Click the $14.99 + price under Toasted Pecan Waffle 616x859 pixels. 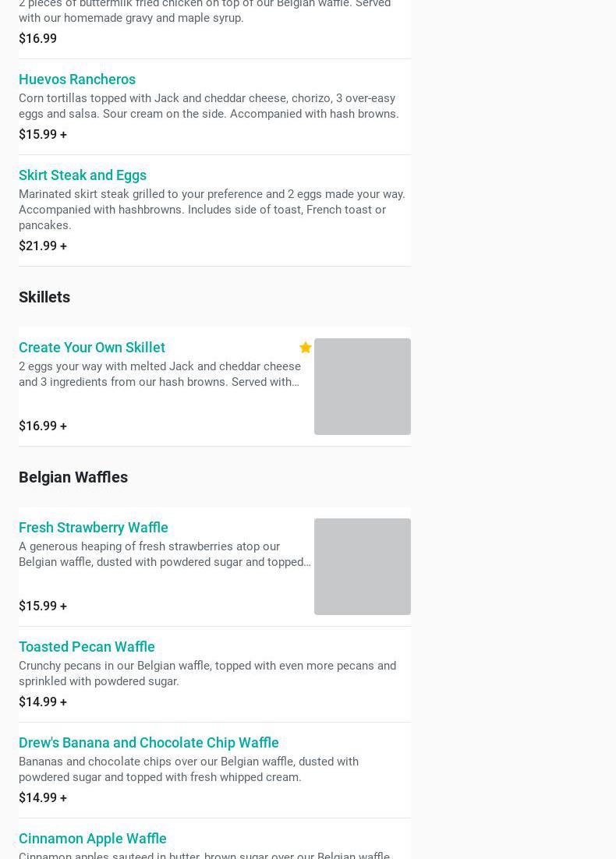tap(43, 702)
